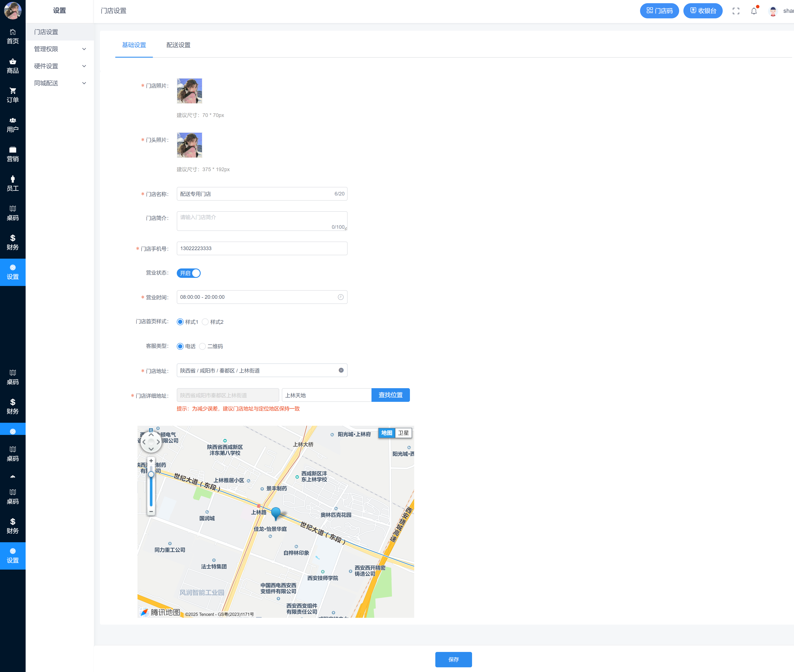Toggle the fullscreen icon in header
Viewport: 794px width, 672px height.
(736, 11)
